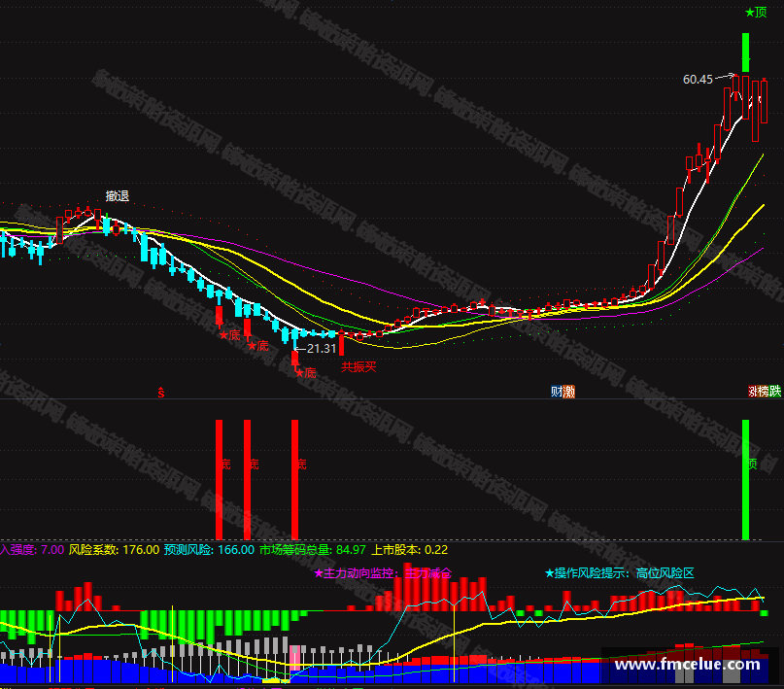Select the ★操作风险提示 高位风险区 text
784x689 pixels.
[x=620, y=573]
